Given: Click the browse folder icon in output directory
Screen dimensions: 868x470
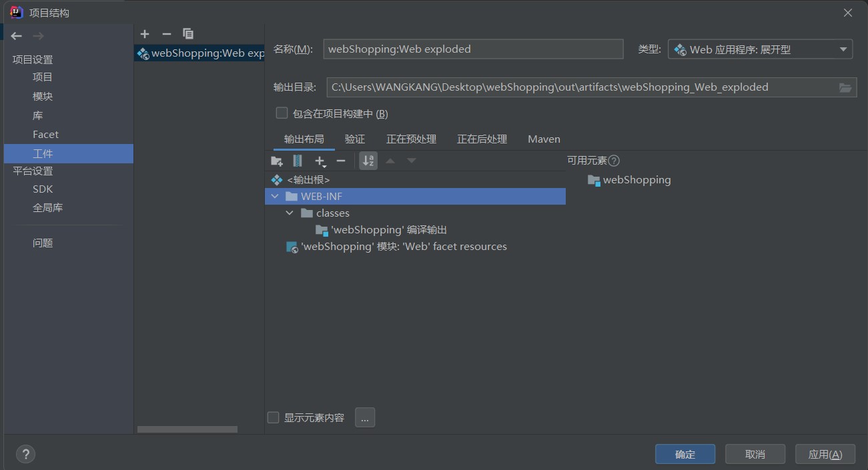Looking at the screenshot, I should [x=845, y=87].
